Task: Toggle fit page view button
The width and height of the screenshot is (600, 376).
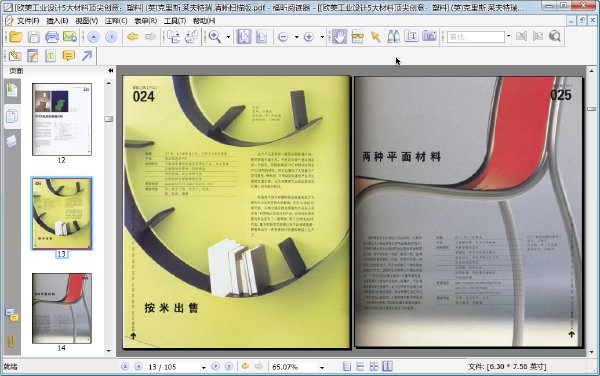Action: (244, 37)
